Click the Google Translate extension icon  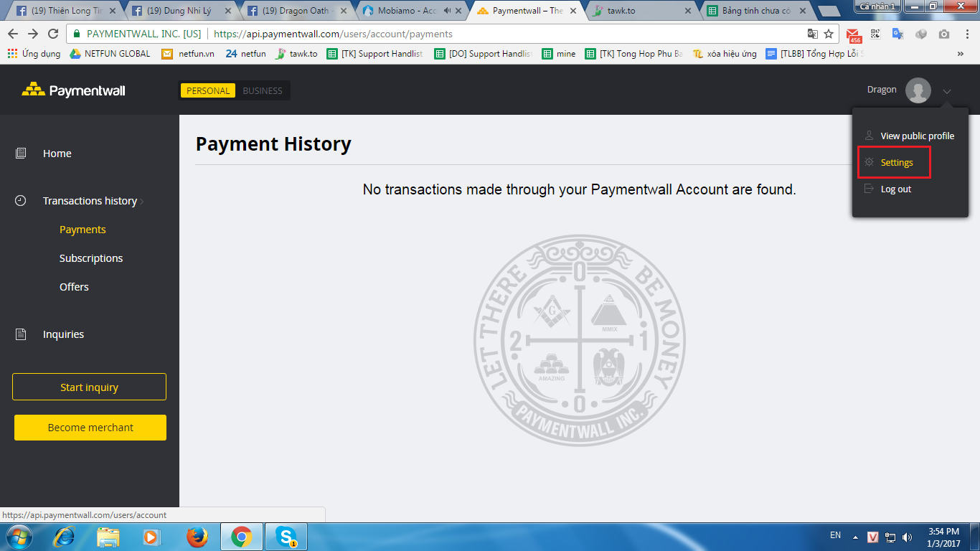897,34
